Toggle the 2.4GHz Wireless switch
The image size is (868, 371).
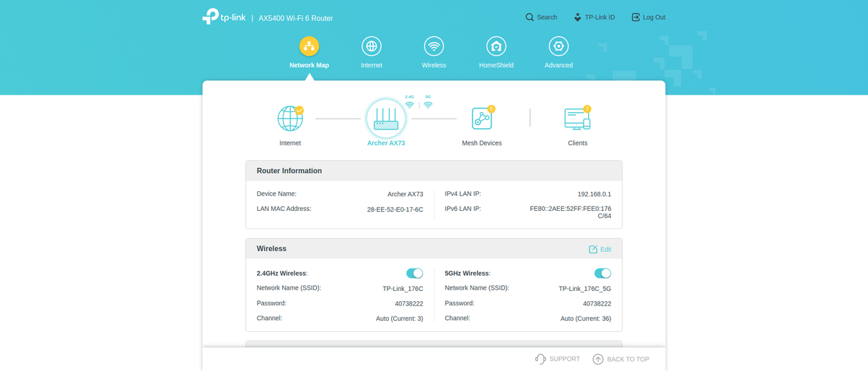coord(414,273)
